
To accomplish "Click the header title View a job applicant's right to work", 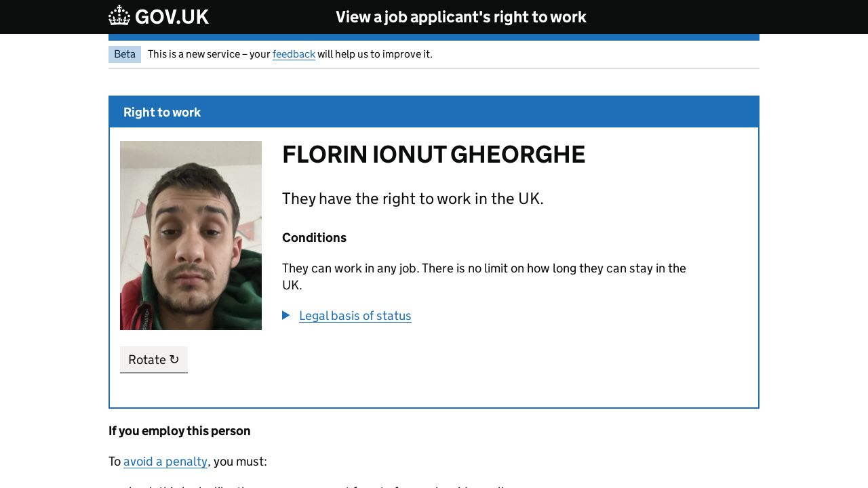I will pyautogui.click(x=460, y=17).
